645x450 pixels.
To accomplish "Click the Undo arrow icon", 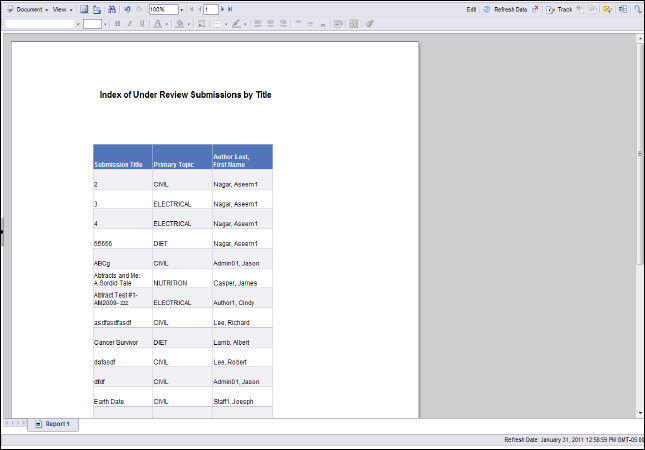I will tap(127, 9).
